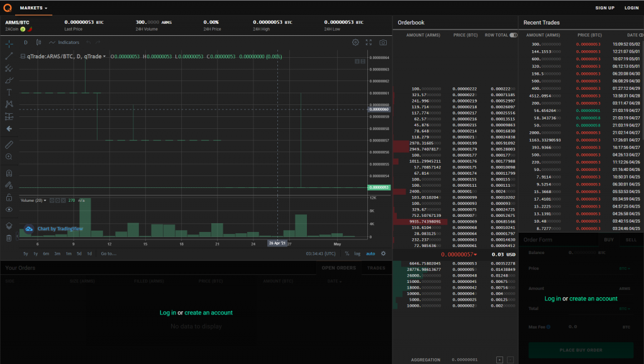The height and width of the screenshot is (364, 644).
Task: Select the ruler measure tool
Action: pos(9,145)
